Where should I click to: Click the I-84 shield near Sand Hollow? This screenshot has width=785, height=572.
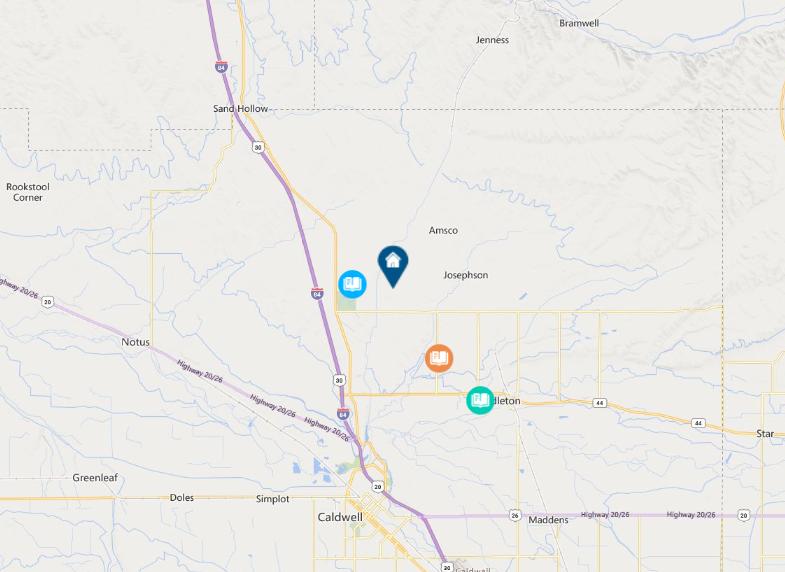coord(221,67)
